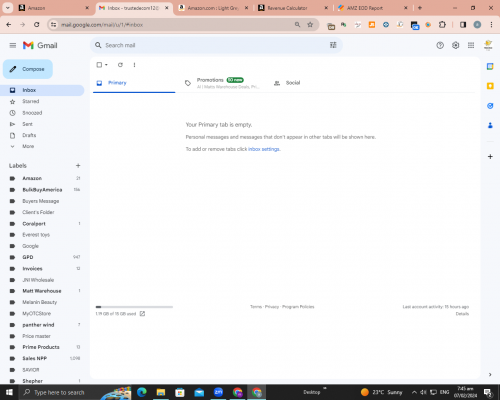Reload the page in Chrome
The width and height of the screenshot is (500, 400).
[37, 25]
